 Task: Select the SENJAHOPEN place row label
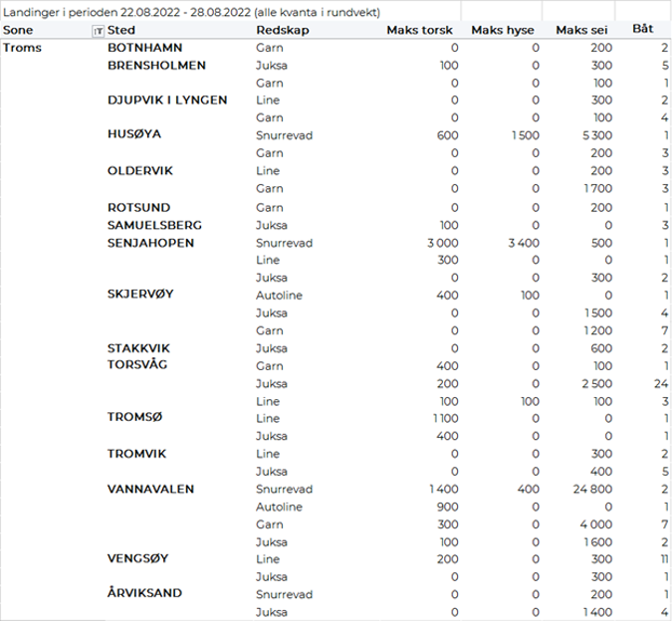(x=150, y=243)
